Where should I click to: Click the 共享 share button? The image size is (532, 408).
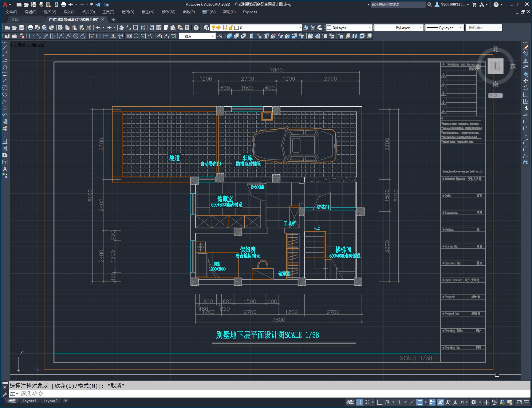coord(102,5)
